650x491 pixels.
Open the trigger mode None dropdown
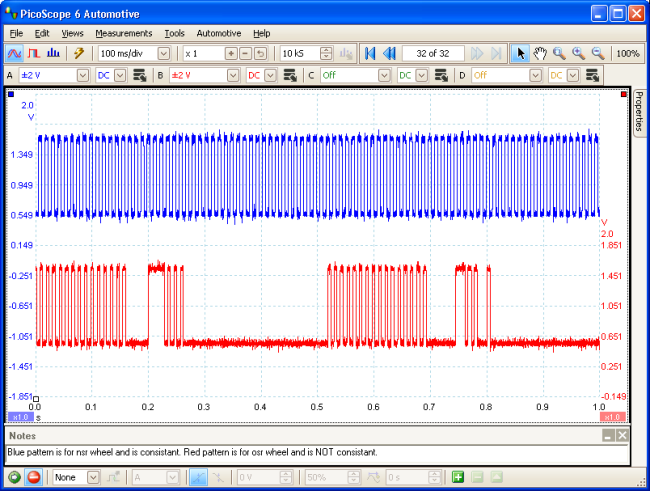tap(93, 478)
